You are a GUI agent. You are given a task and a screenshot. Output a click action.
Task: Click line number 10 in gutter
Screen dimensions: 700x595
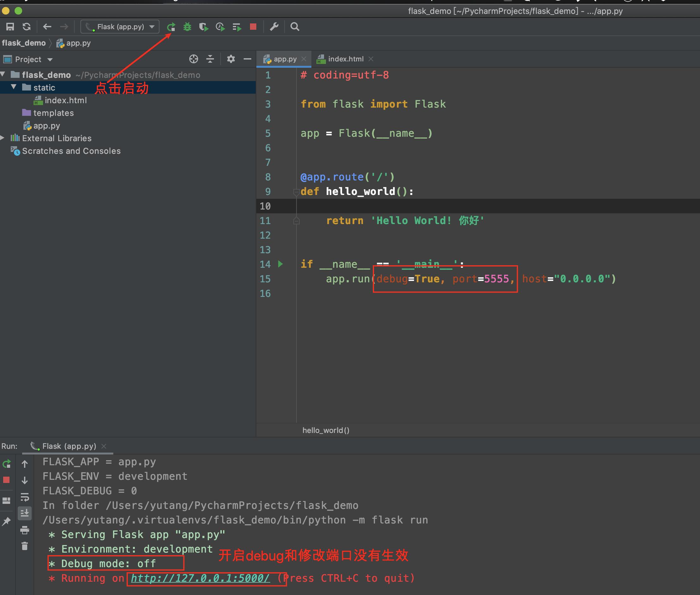pos(265,206)
